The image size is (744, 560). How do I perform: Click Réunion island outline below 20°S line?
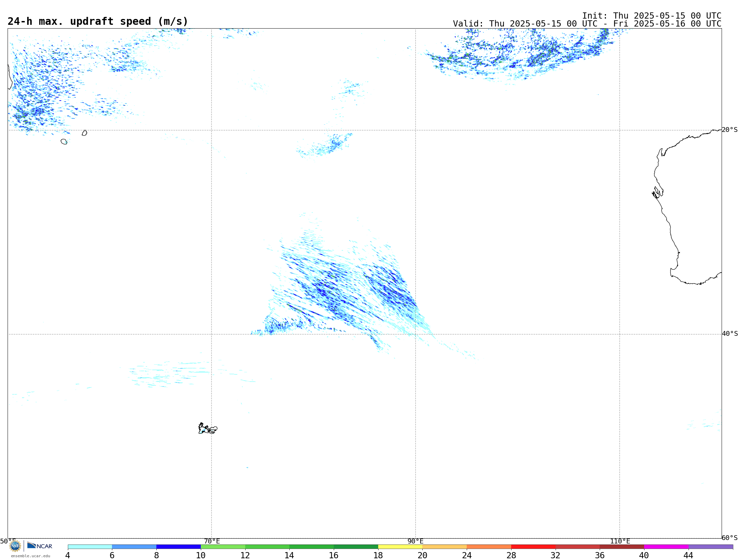point(64,142)
